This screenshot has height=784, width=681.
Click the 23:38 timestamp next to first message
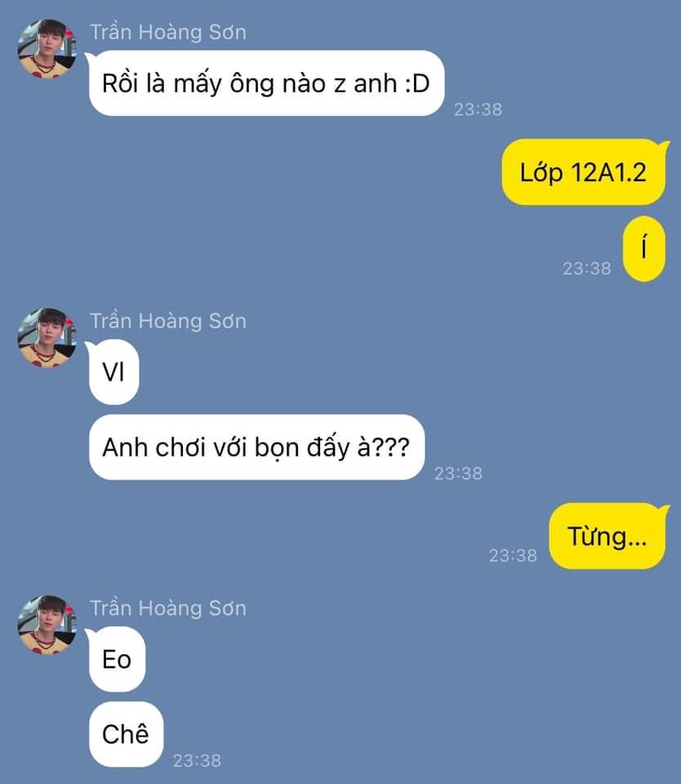(x=478, y=109)
